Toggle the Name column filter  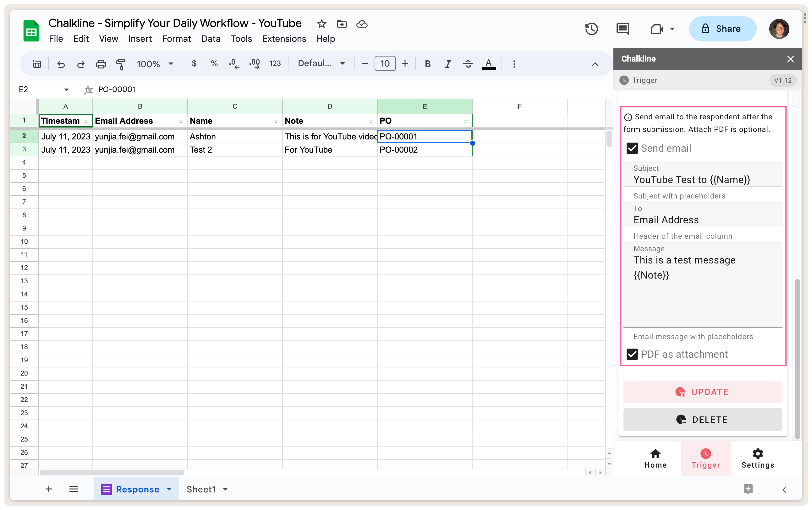[276, 121]
